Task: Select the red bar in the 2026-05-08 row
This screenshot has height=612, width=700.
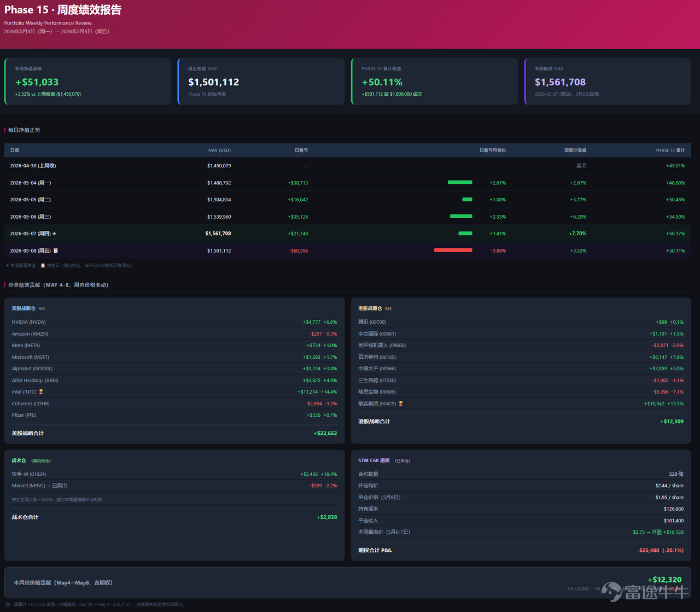Action: coord(453,250)
